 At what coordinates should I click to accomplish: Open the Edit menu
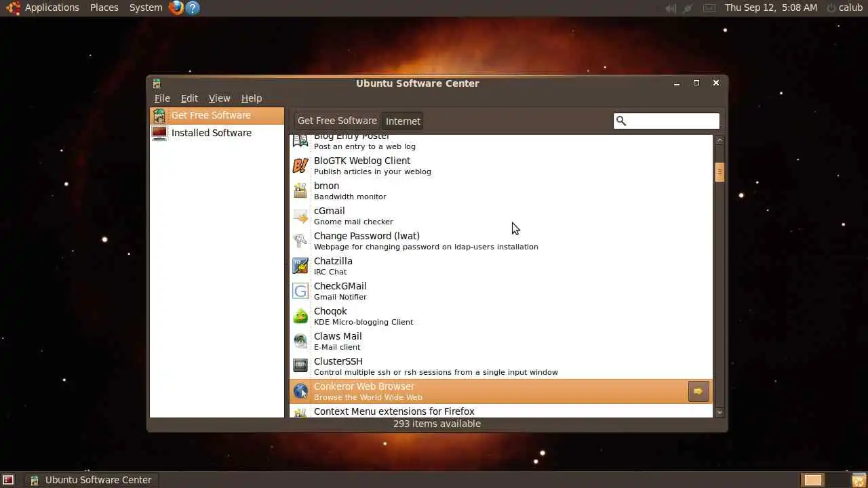[x=189, y=98]
